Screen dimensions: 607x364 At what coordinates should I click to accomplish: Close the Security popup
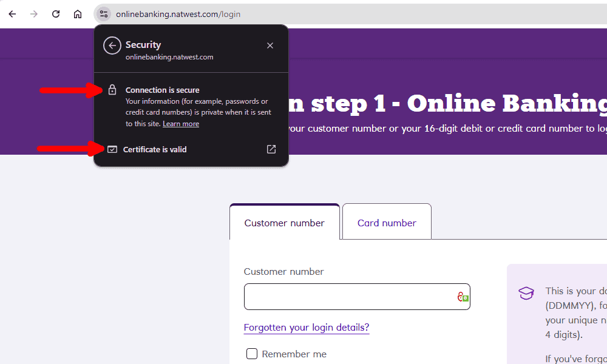pos(270,45)
